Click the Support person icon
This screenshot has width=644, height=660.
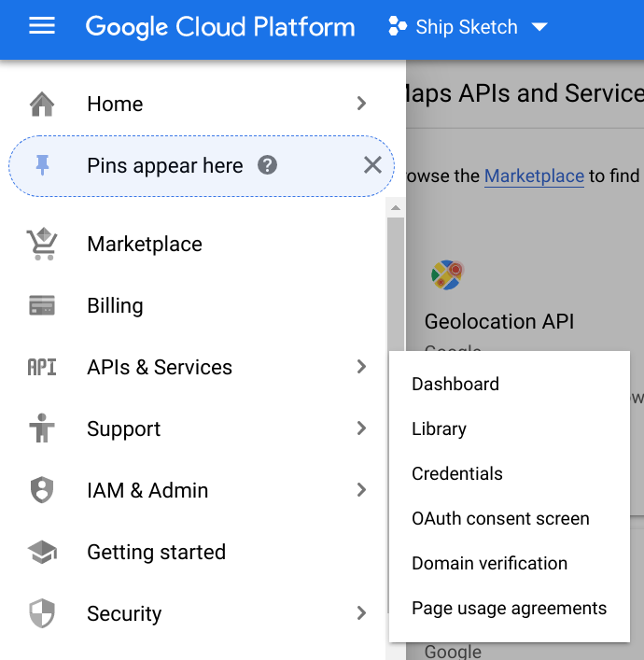[x=42, y=428]
